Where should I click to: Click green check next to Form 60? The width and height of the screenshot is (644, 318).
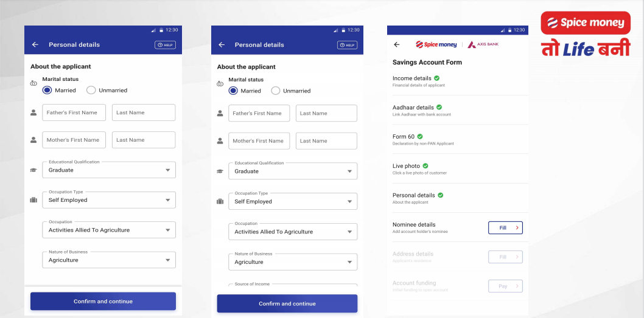420,136
